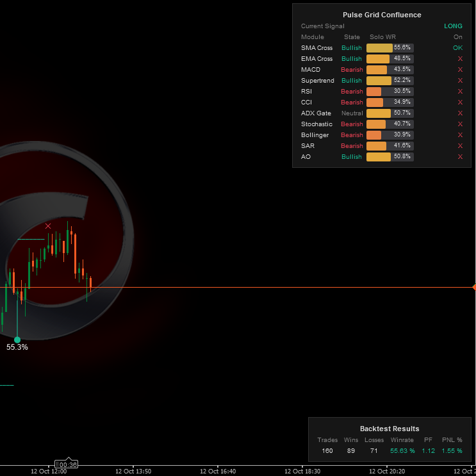This screenshot has width=476, height=476.
Task: Click the EMA Cross 48.5% win-rate bar
Action: [390, 58]
